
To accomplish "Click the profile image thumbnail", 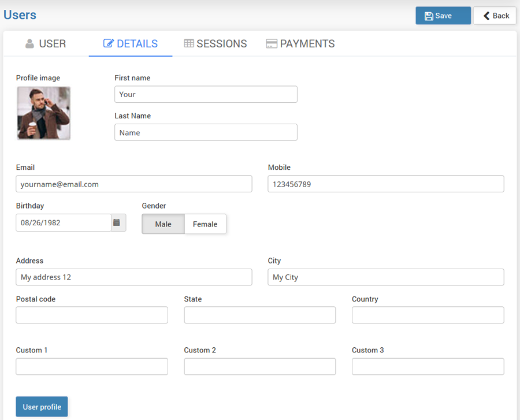I will point(43,113).
